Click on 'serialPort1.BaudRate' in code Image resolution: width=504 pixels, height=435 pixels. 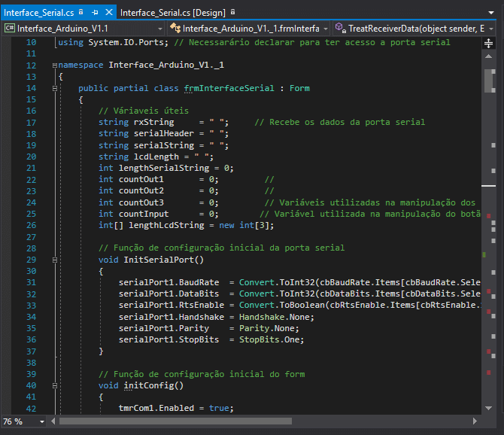(169, 282)
